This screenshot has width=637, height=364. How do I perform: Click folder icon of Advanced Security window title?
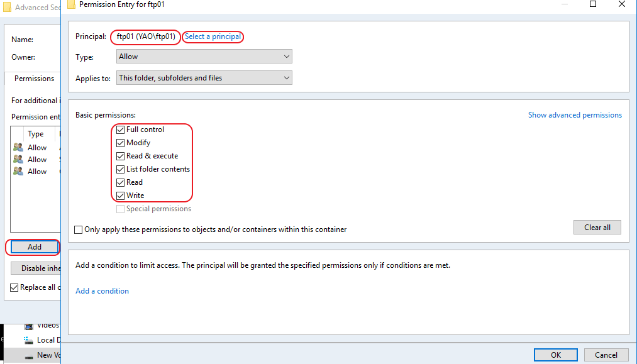[x=7, y=8]
